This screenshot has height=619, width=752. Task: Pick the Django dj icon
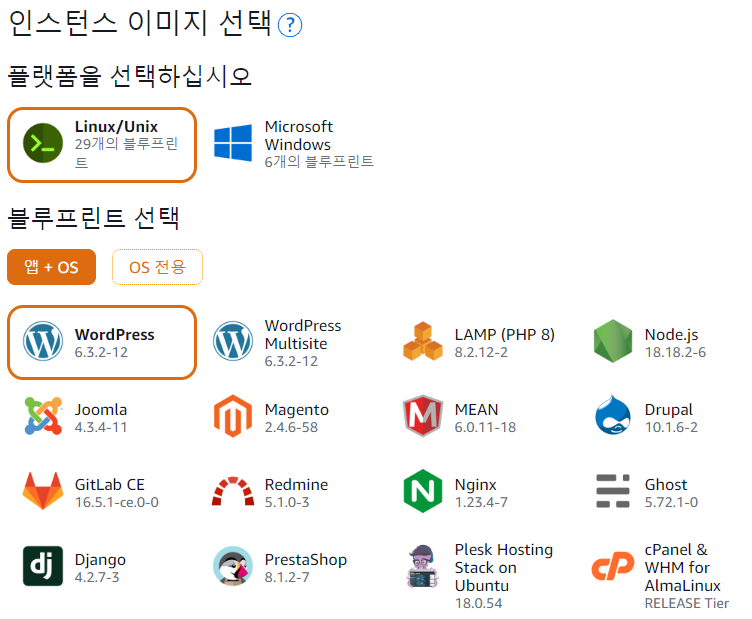pyautogui.click(x=43, y=566)
